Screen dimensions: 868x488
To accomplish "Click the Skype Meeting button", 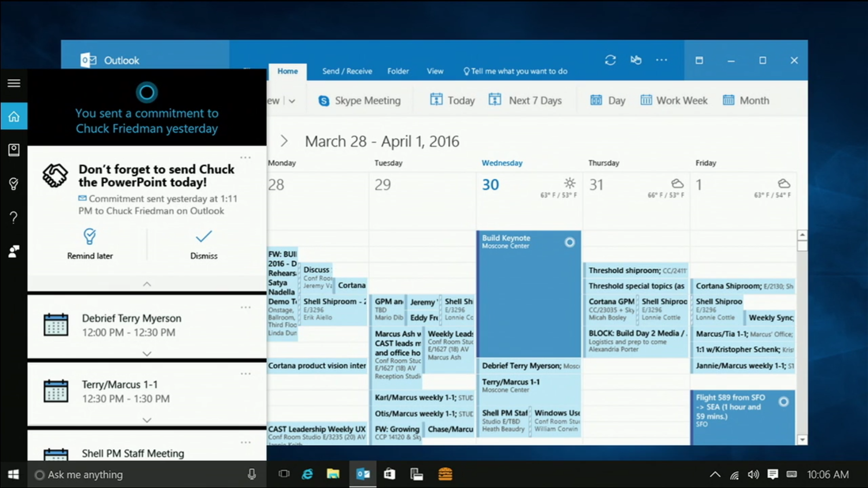I will point(359,101).
